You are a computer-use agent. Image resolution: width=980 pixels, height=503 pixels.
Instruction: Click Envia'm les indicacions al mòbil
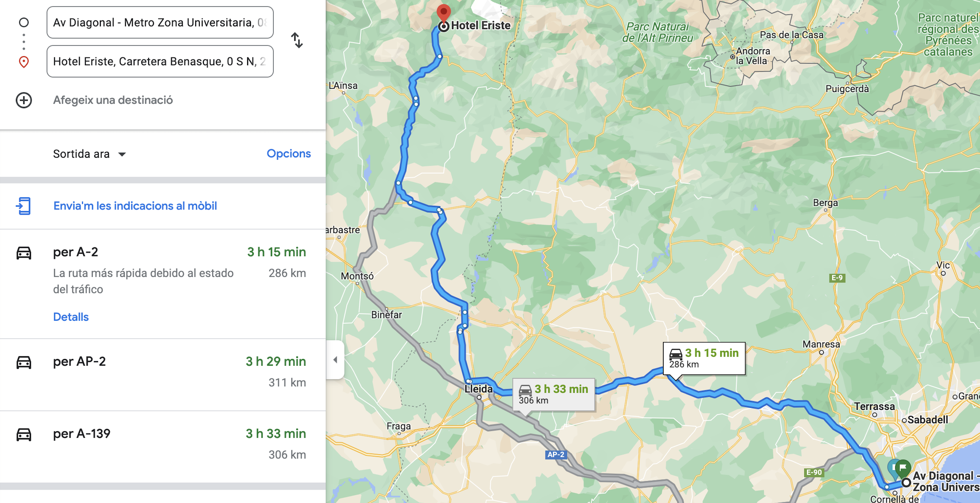(135, 206)
